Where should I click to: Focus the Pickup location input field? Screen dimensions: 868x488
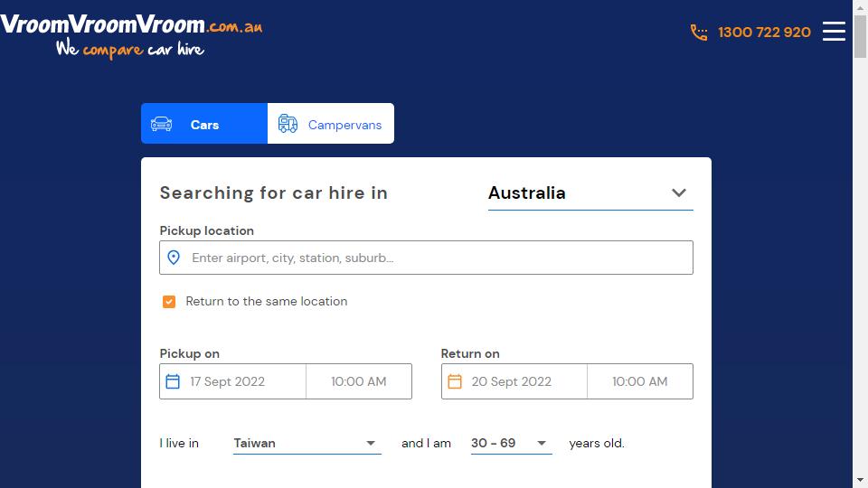click(x=426, y=258)
